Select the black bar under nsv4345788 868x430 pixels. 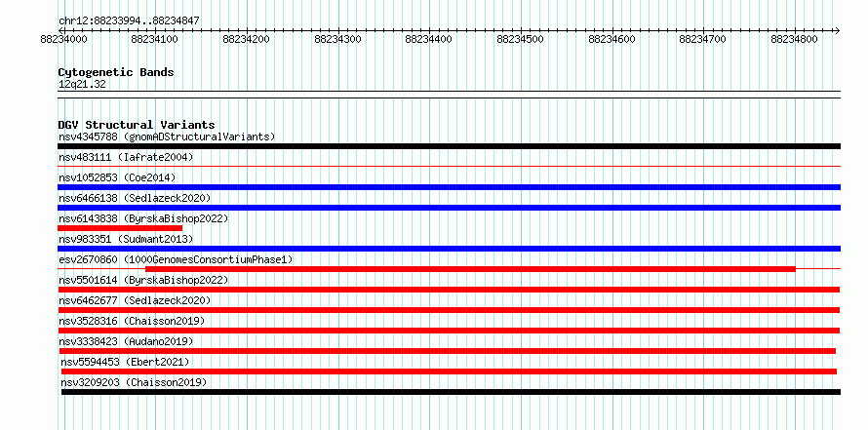[449, 146]
